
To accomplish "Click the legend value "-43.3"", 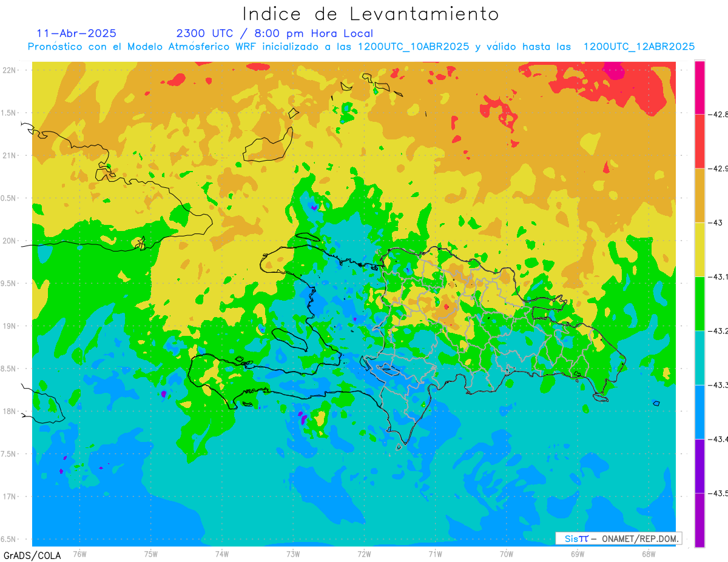I will tap(719, 385).
